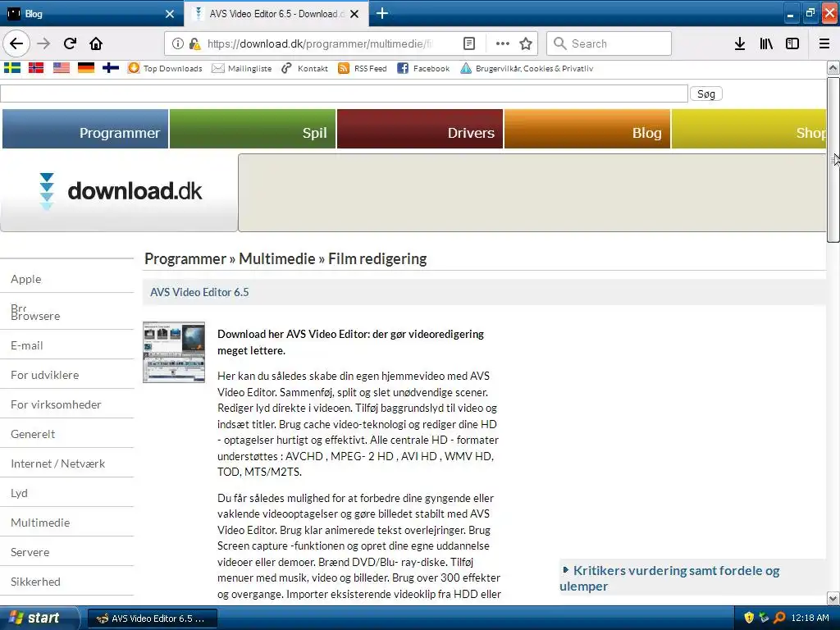Open the Drivers navigation tab
840x630 pixels.
click(x=420, y=129)
